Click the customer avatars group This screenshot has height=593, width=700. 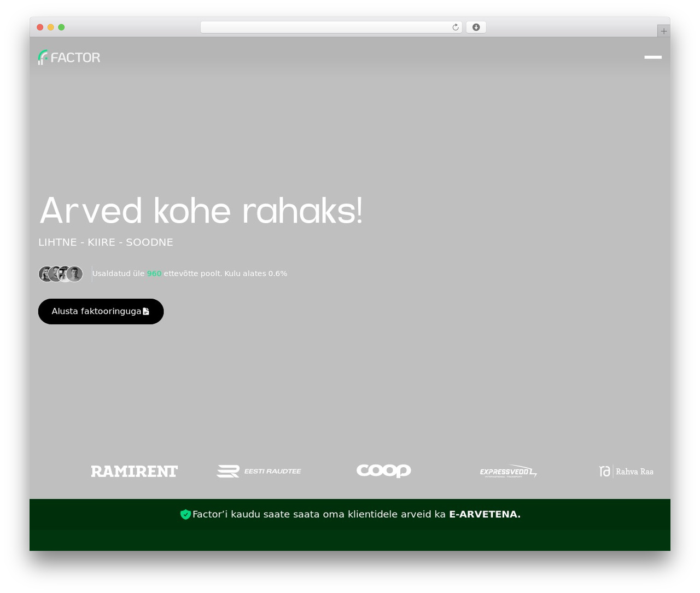pyautogui.click(x=61, y=274)
